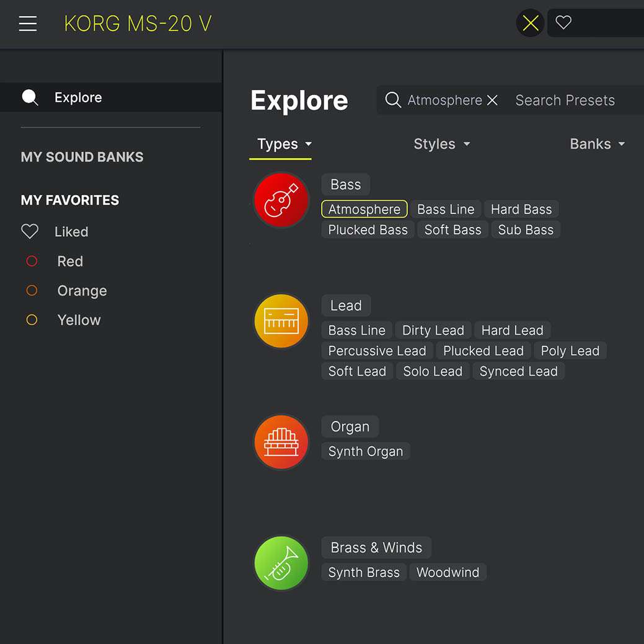Select the Woodwind tag
Viewport: 644px width, 644px height.
pos(448,572)
